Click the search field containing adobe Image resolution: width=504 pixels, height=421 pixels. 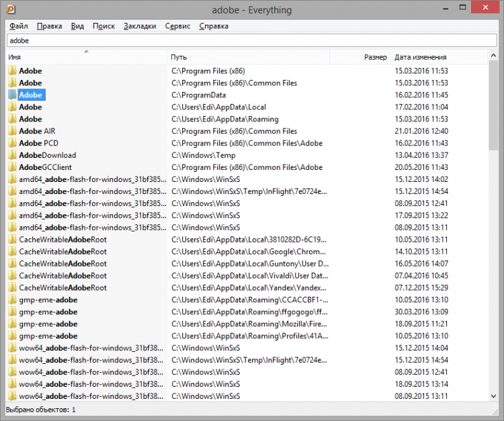(x=252, y=40)
